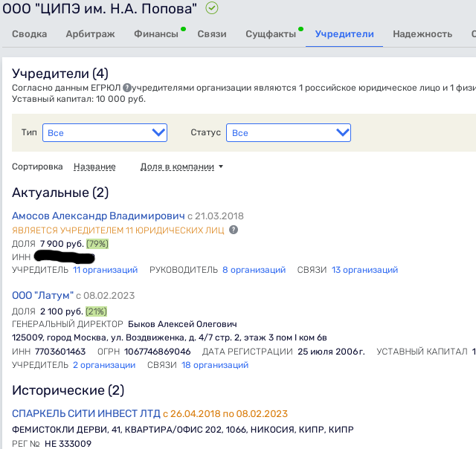Viewport: 476px width, 449px height.
Task: Open the ООО "Латум" company link
Action: [42, 295]
